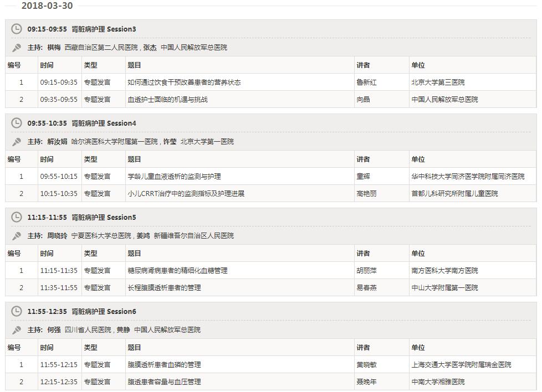
Task: Click the speaker name 鲁新红
Action: click(367, 81)
